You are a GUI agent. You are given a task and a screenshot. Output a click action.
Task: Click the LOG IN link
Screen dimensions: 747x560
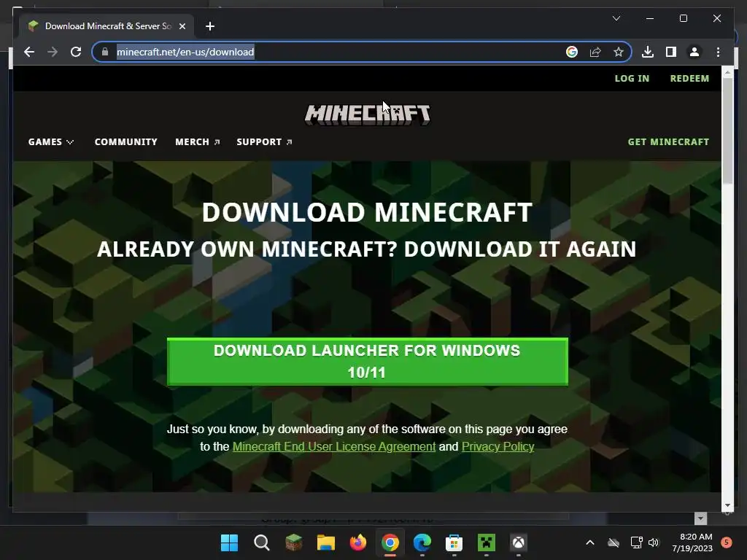click(632, 78)
